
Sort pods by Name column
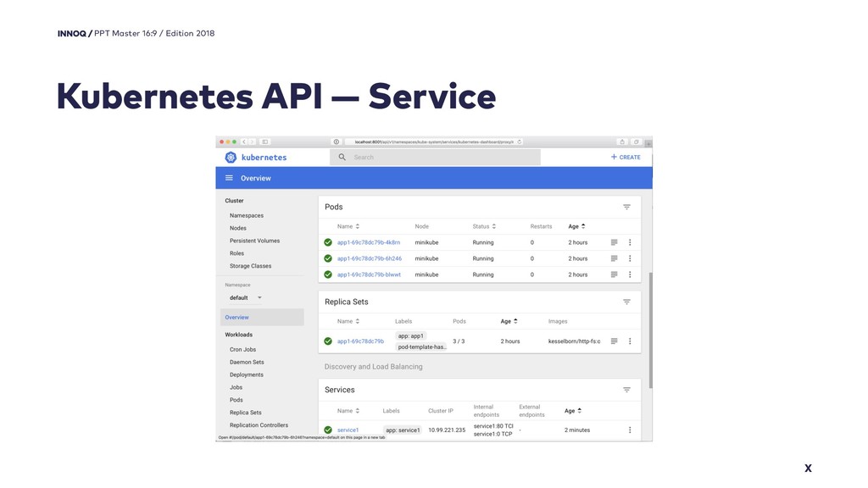pos(348,226)
